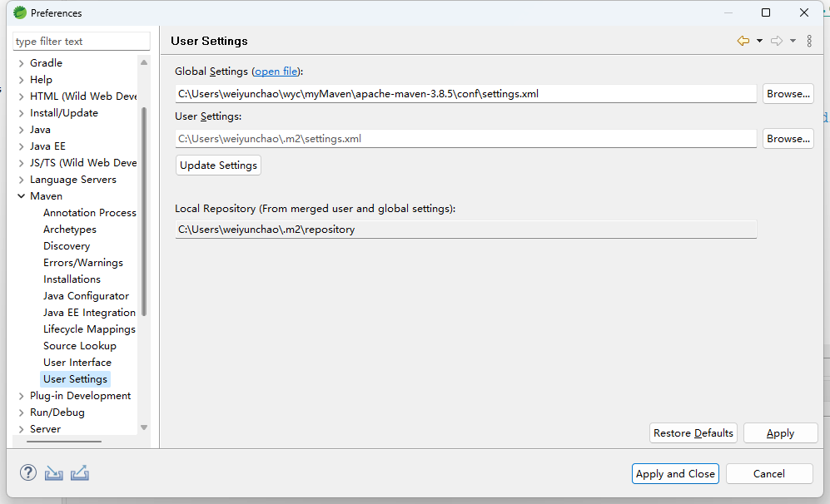Click the export preferences icon
Image resolution: width=830 pixels, height=504 pixels.
point(80,473)
